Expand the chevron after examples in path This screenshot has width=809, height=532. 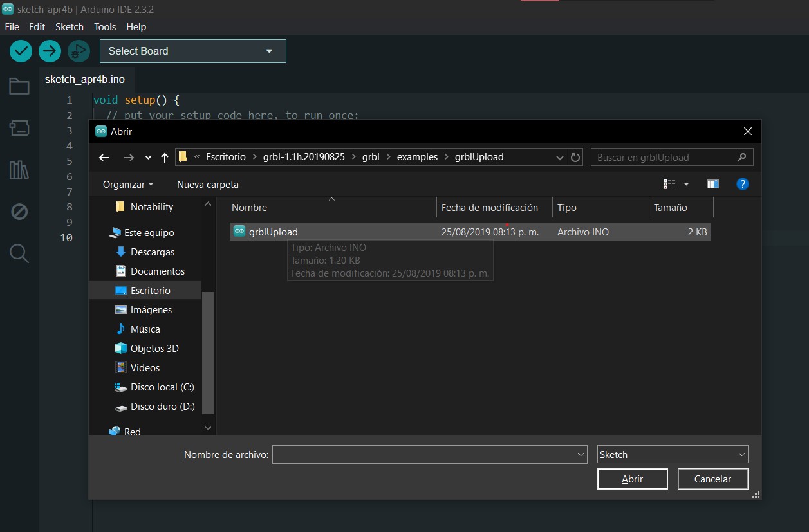tap(446, 157)
